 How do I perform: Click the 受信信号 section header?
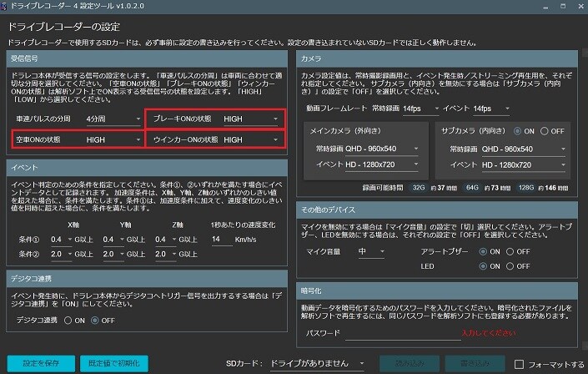147,58
